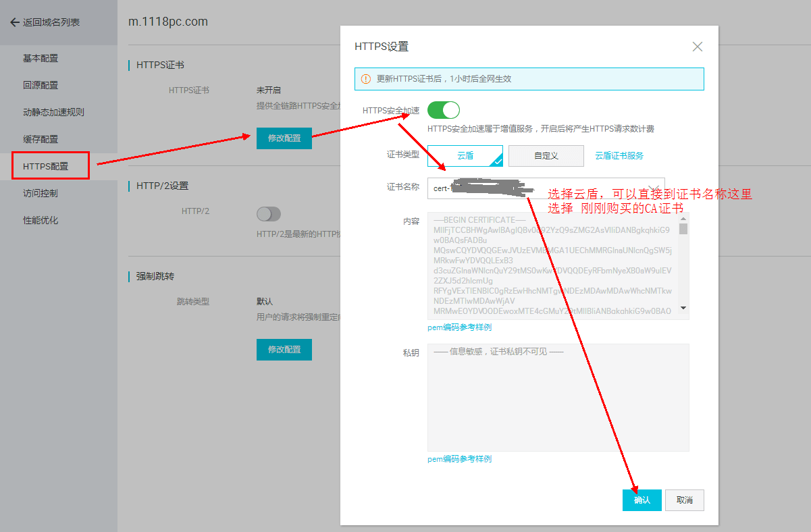The image size is (811, 532).
Task: Click the 私钥 private key text area
Action: (558, 398)
